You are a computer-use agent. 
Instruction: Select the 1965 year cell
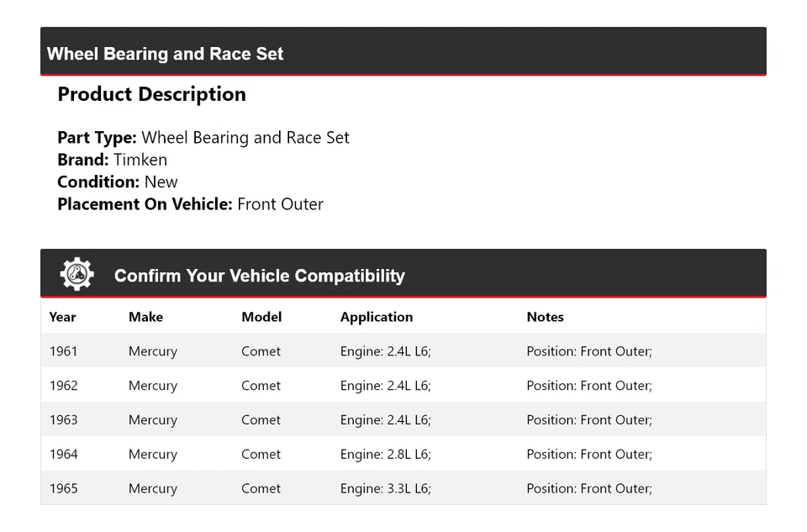63,488
